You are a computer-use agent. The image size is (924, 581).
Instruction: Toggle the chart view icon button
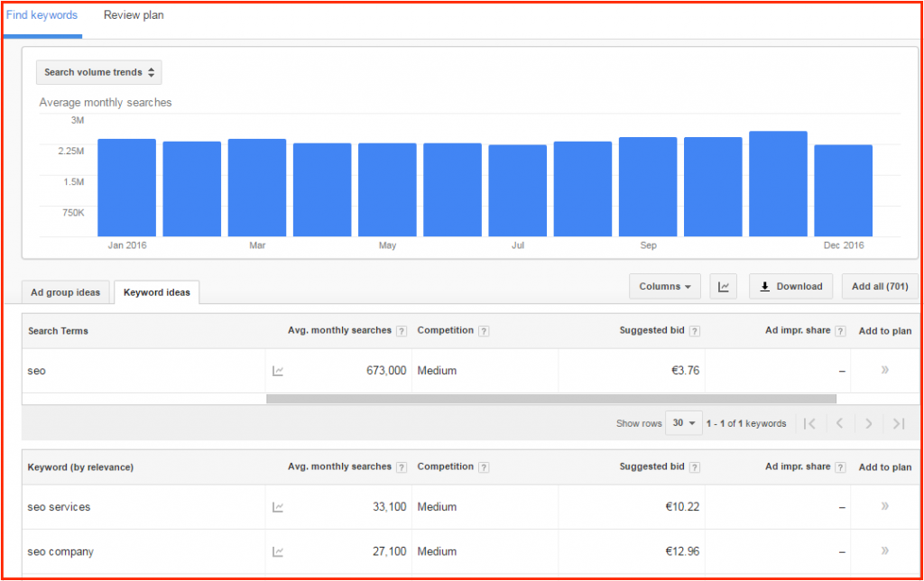pos(723,286)
